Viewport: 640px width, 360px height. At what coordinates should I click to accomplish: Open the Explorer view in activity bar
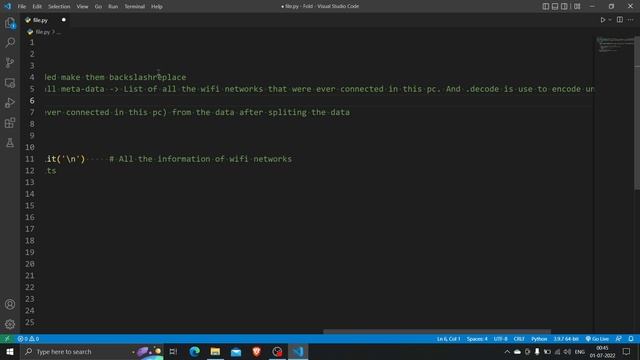(10, 23)
